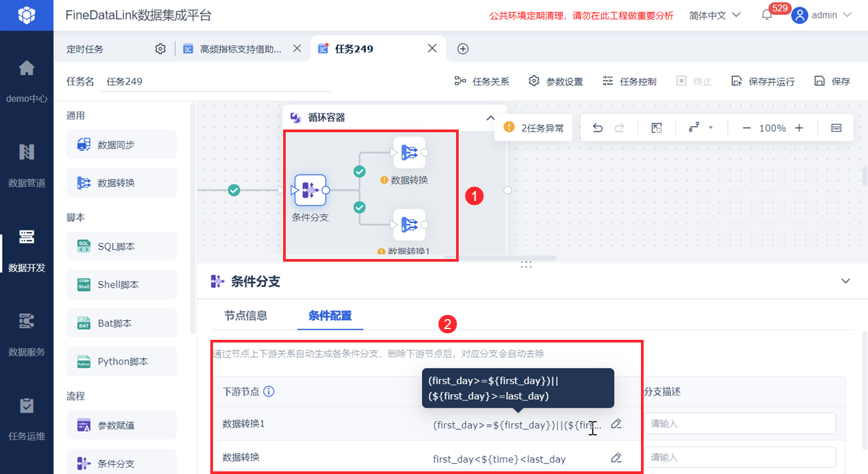868x474 pixels.
Task: Add the Python脚本 node
Action: (x=122, y=361)
